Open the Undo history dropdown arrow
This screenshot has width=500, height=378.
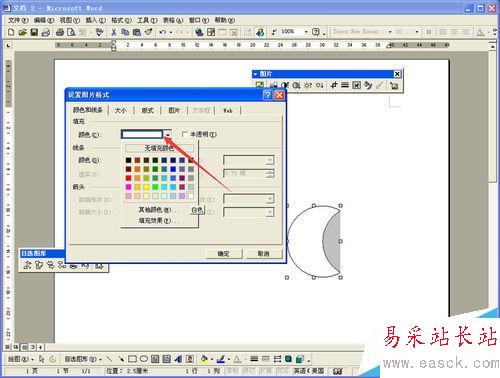[x=171, y=32]
